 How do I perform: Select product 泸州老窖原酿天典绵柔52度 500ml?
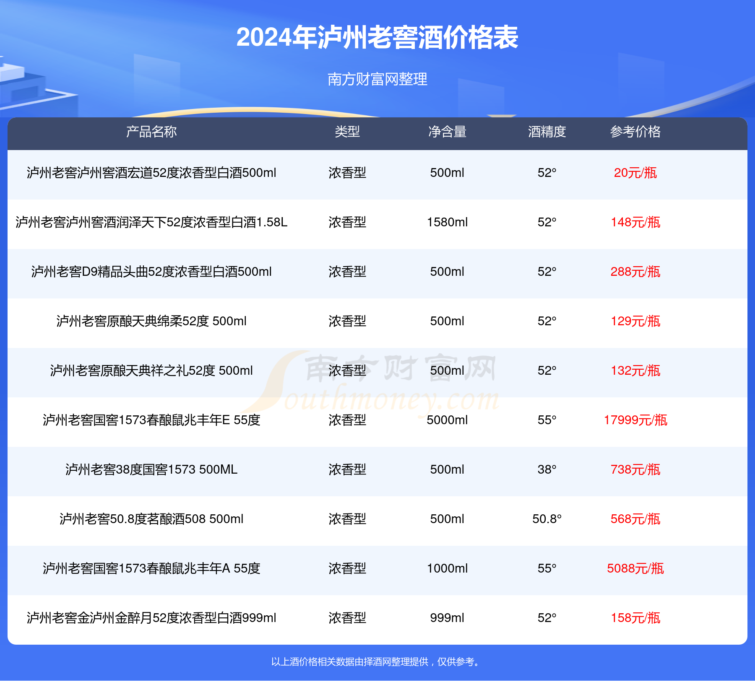tap(151, 321)
